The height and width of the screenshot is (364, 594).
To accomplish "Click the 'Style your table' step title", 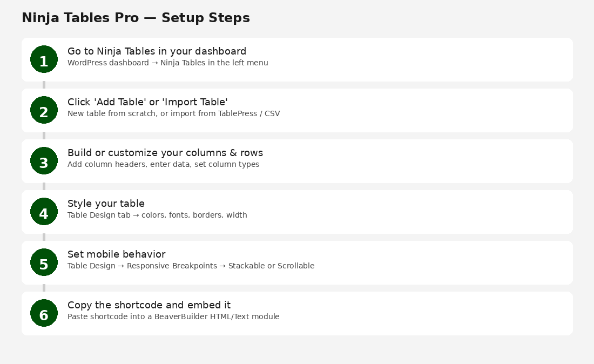I will 106,204.
